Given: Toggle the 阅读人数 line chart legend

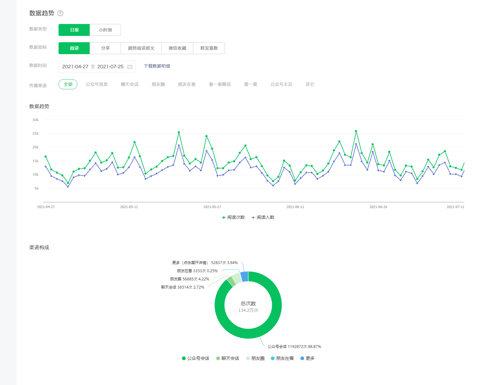Looking at the screenshot, I should point(263,217).
